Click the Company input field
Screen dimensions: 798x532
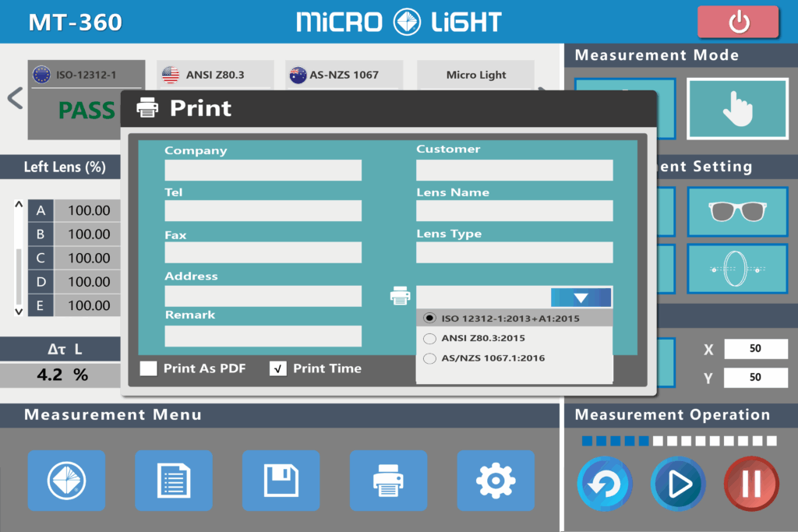(x=263, y=171)
